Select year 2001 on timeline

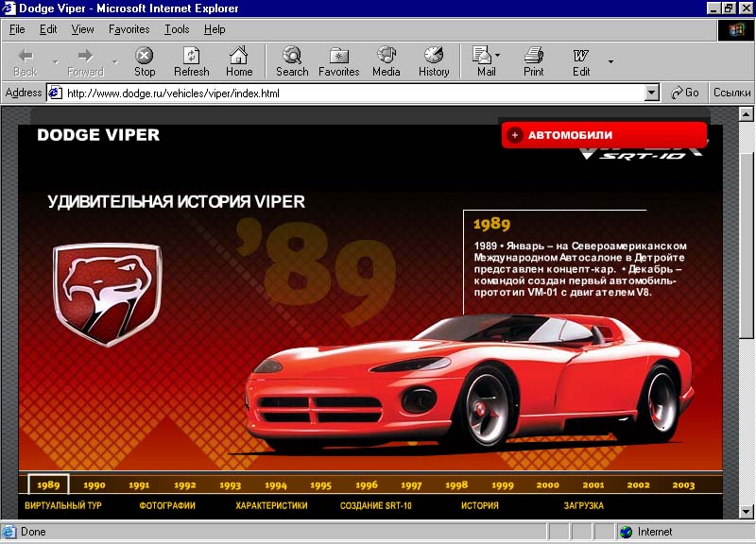[593, 484]
